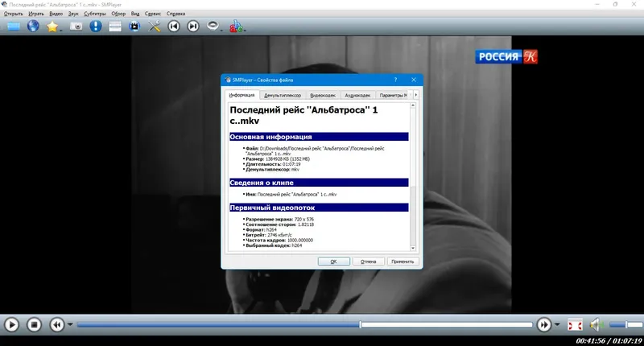The image size is (644, 346).
Task: Click the Stop button in the control bar
Action: click(35, 325)
